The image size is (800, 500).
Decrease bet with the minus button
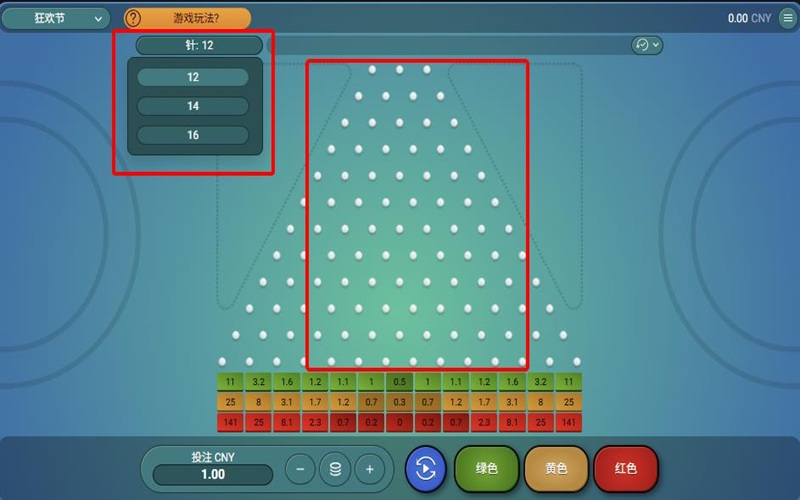point(301,469)
